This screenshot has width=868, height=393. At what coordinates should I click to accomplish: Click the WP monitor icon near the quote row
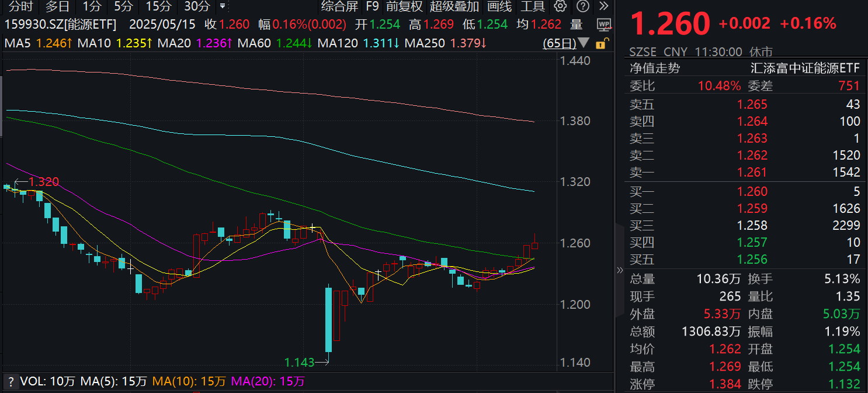604,26
